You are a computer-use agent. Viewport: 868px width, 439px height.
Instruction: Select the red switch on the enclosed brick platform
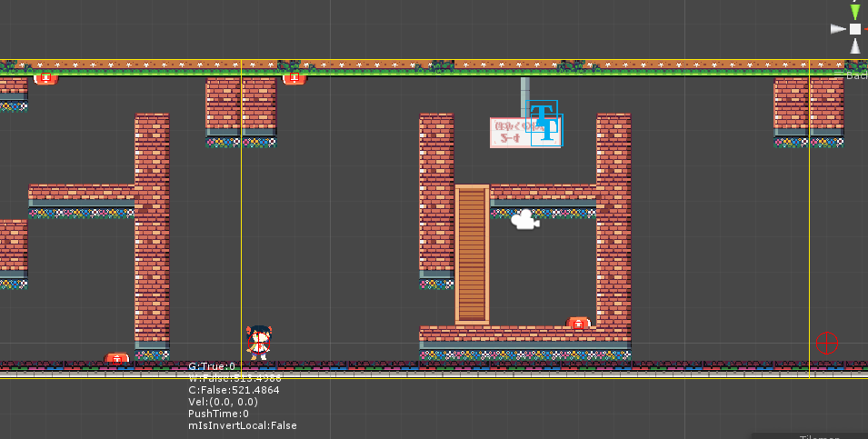[x=578, y=323]
